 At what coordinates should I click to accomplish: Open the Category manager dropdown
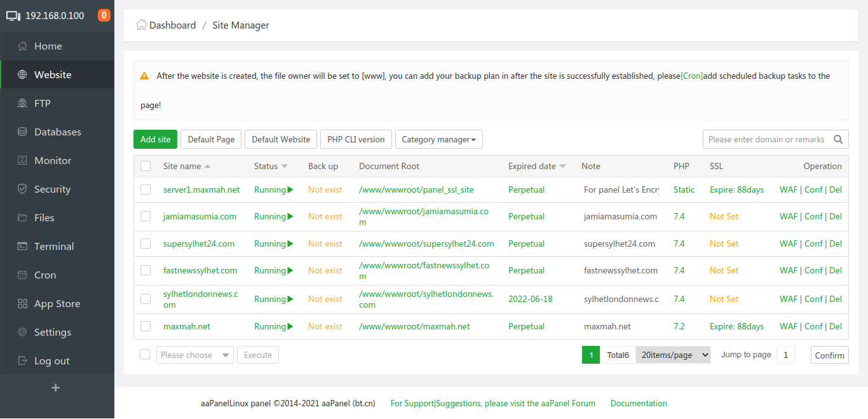coord(438,139)
